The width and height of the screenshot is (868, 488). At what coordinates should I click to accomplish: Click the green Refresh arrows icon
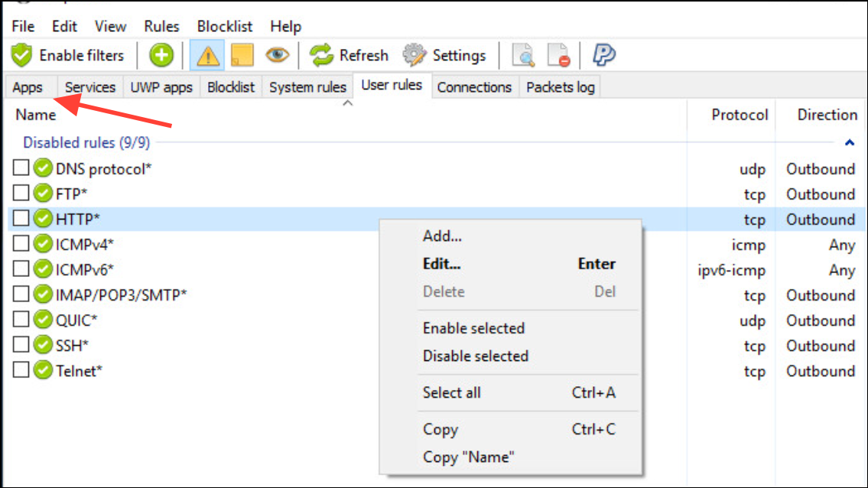(x=321, y=55)
